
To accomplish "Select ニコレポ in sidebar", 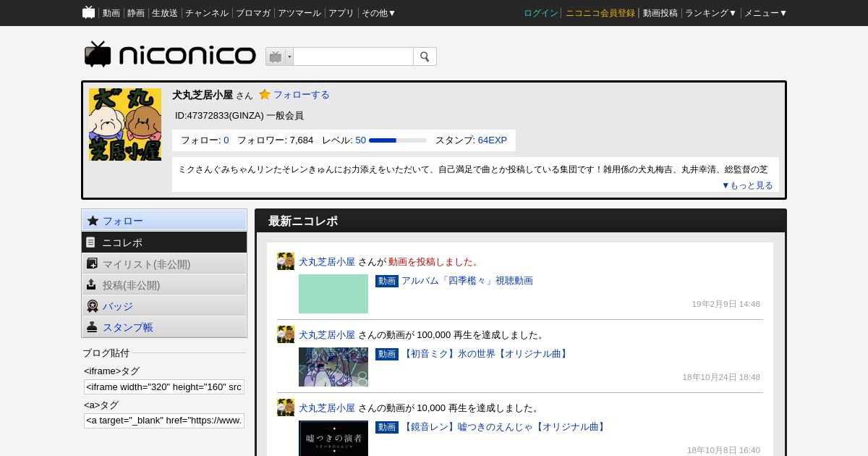I will pyautogui.click(x=164, y=242).
